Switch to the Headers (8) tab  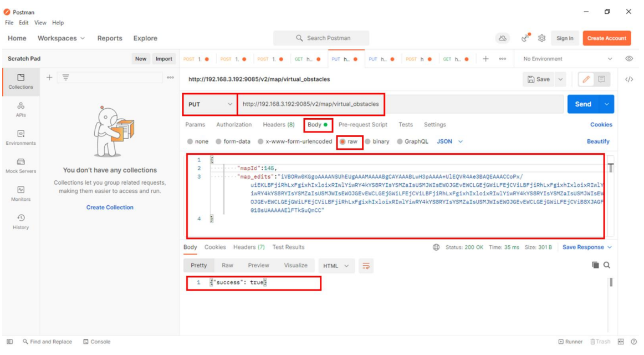pyautogui.click(x=278, y=125)
